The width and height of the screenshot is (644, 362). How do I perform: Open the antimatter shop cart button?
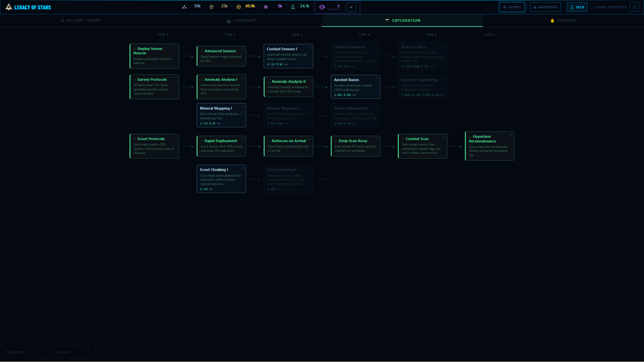click(351, 7)
